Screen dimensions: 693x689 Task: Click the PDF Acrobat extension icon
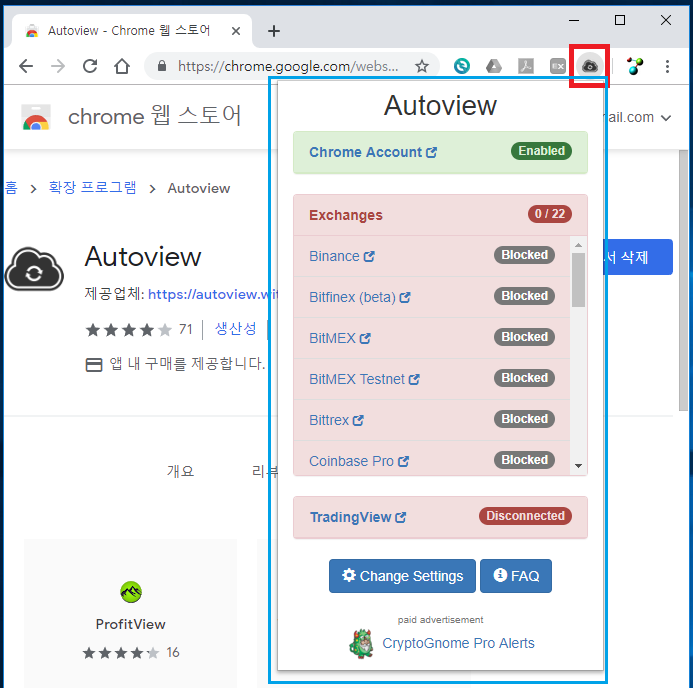[x=525, y=66]
